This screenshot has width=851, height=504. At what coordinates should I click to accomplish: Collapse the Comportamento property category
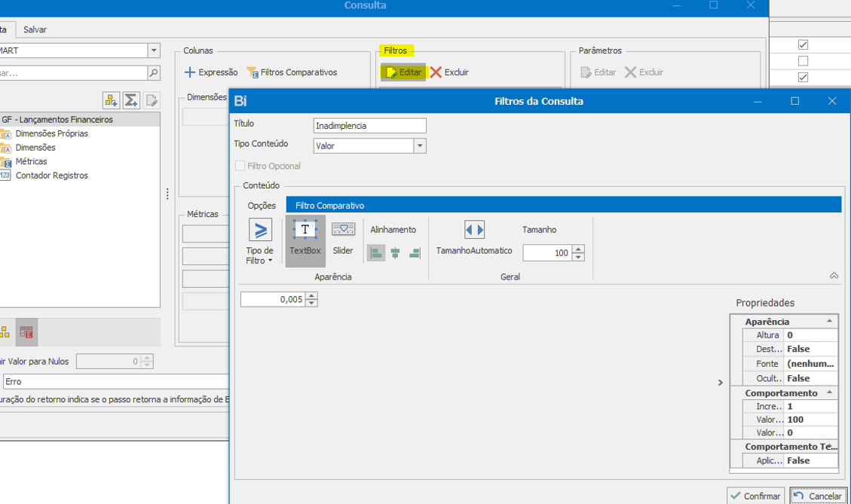[x=829, y=393]
